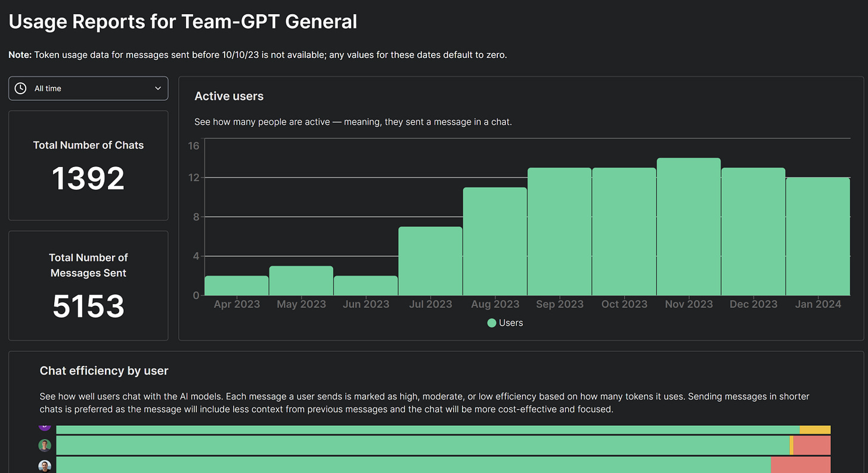Image resolution: width=868 pixels, height=473 pixels.
Task: Open the All time period dropdown
Action: (88, 88)
